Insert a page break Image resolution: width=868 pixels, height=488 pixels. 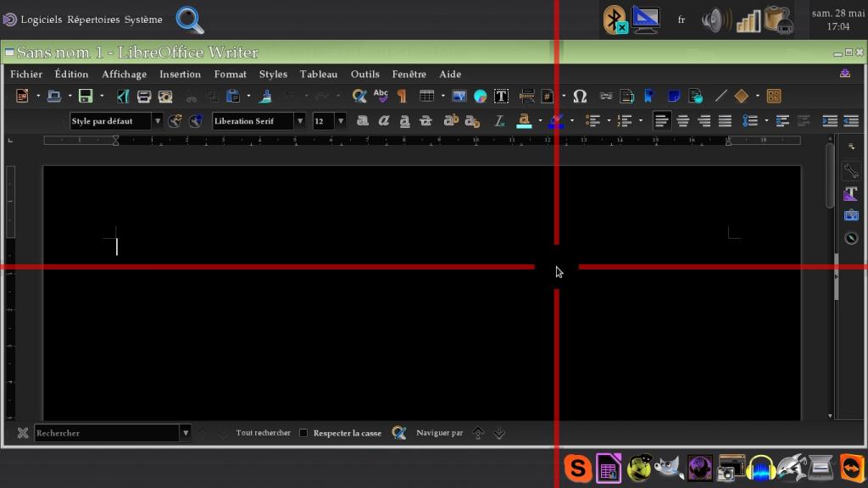pyautogui.click(x=526, y=97)
